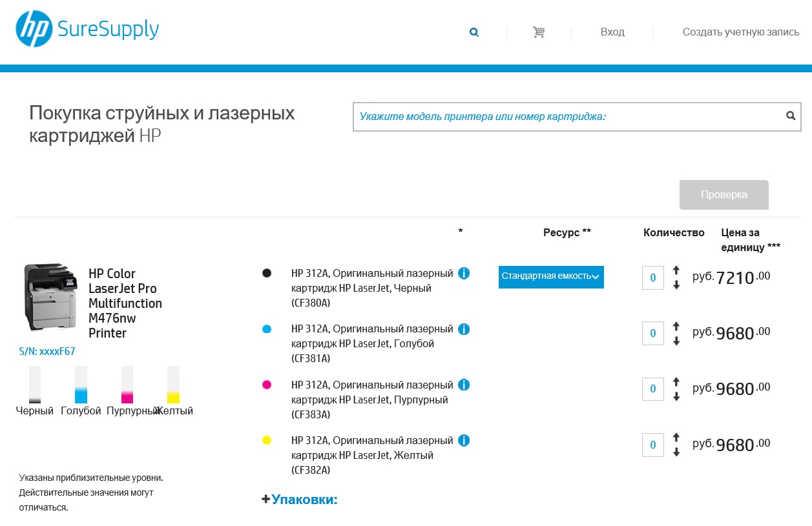Screen dimensions: 812x526
Task: Click the Проверка button
Action: click(724, 195)
